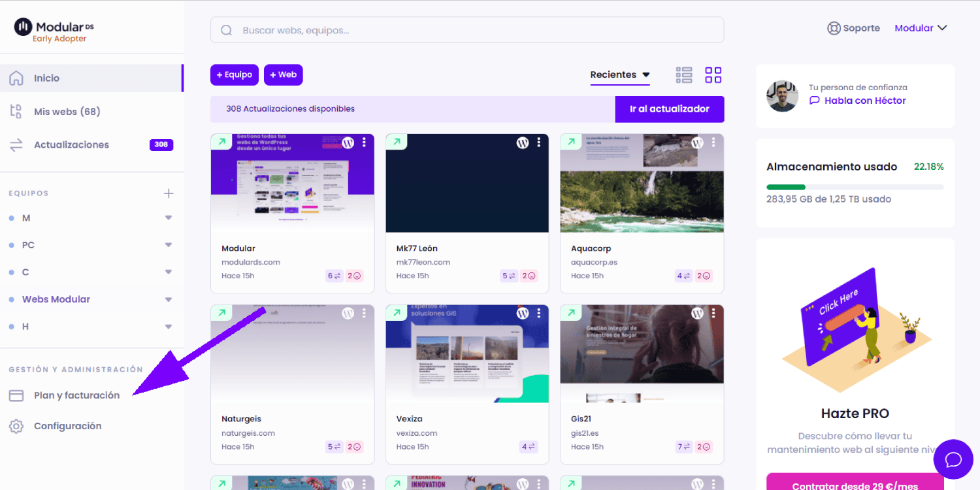The image size is (980, 490).
Task: Expand the H team
Action: 169,326
